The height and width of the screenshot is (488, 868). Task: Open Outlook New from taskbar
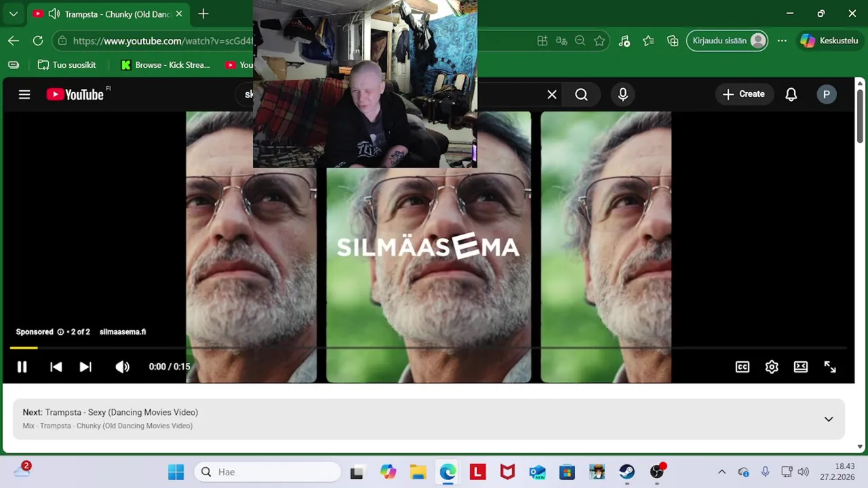coord(537,472)
